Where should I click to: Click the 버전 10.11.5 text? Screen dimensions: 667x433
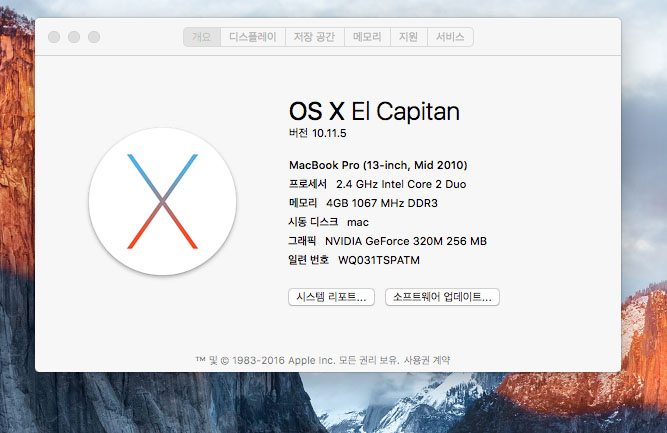point(316,133)
